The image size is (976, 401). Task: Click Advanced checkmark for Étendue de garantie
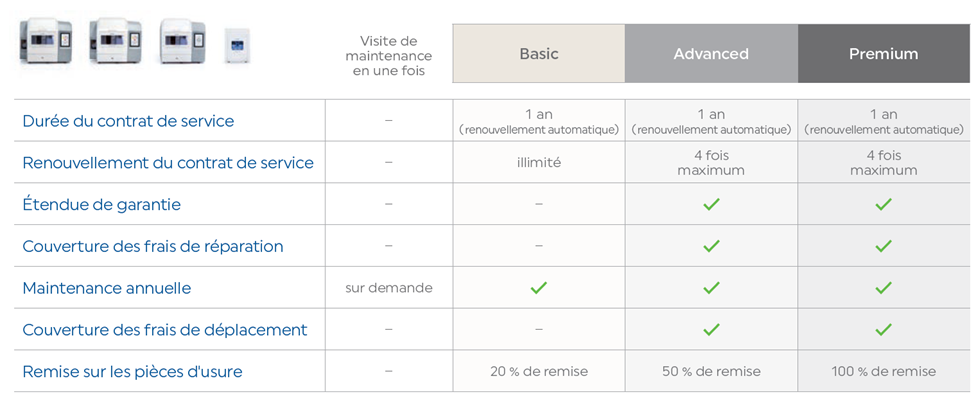(711, 204)
